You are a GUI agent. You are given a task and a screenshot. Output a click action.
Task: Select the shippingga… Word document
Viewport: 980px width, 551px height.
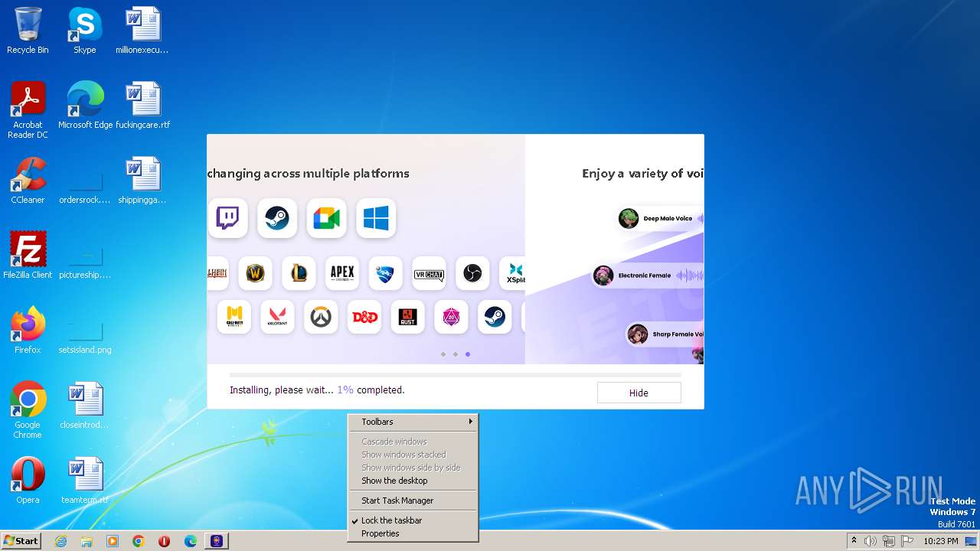(142, 181)
